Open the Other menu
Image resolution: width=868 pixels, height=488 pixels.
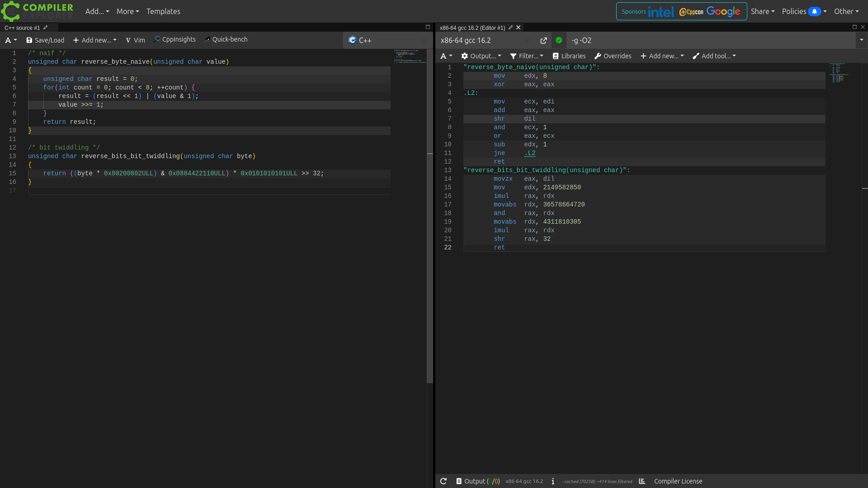[846, 11]
